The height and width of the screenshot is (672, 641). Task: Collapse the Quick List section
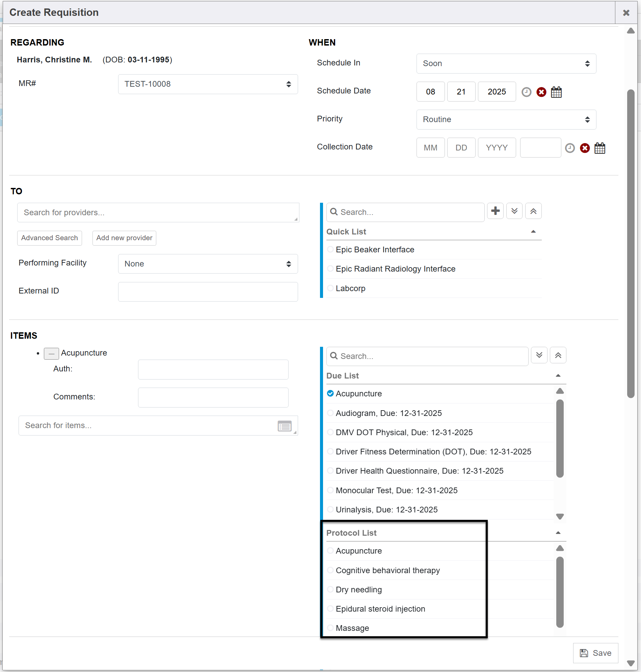(533, 231)
